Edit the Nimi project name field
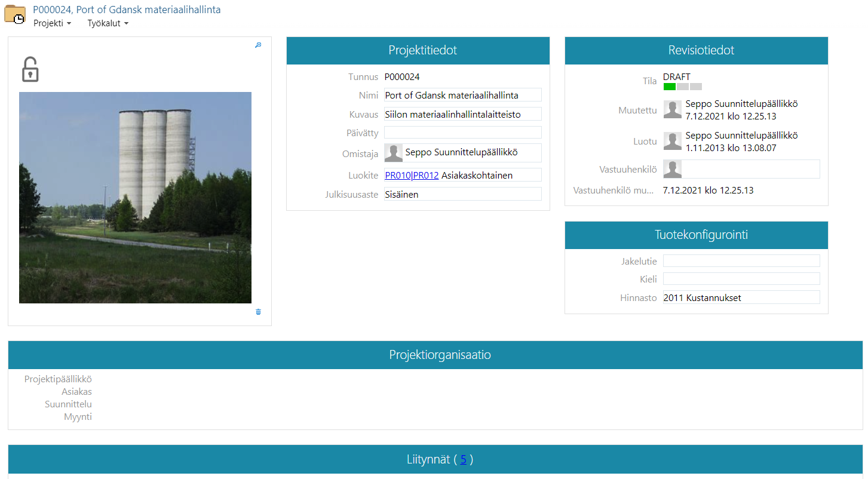 tap(463, 95)
